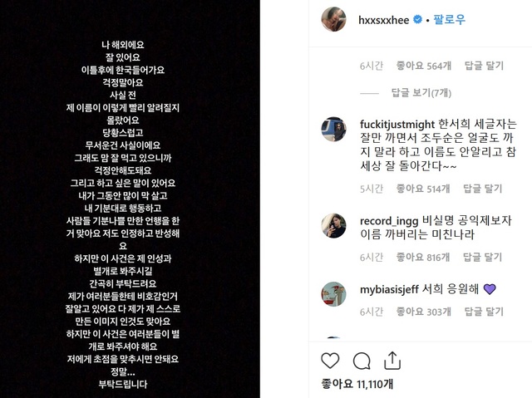Open the comment speech bubble icon
The width and height of the screenshot is (532, 398).
[x=362, y=361]
